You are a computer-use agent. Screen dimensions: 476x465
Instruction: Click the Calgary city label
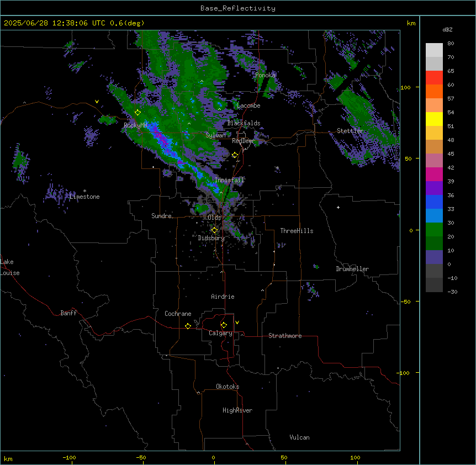pyautogui.click(x=221, y=333)
